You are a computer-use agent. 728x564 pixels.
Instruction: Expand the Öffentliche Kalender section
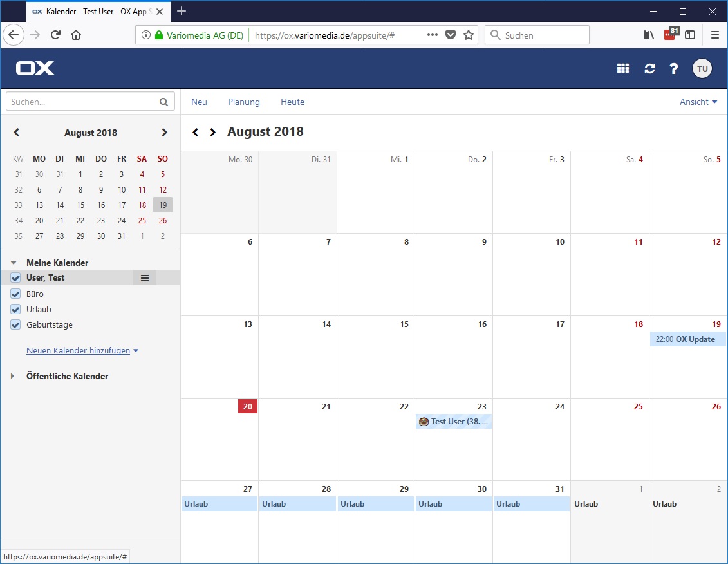coord(13,376)
